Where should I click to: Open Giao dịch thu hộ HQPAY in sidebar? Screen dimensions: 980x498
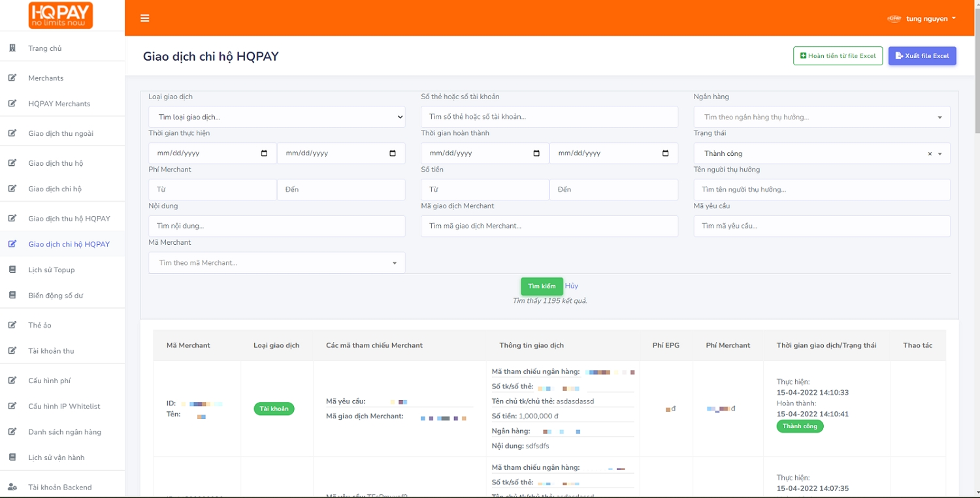pyautogui.click(x=69, y=219)
